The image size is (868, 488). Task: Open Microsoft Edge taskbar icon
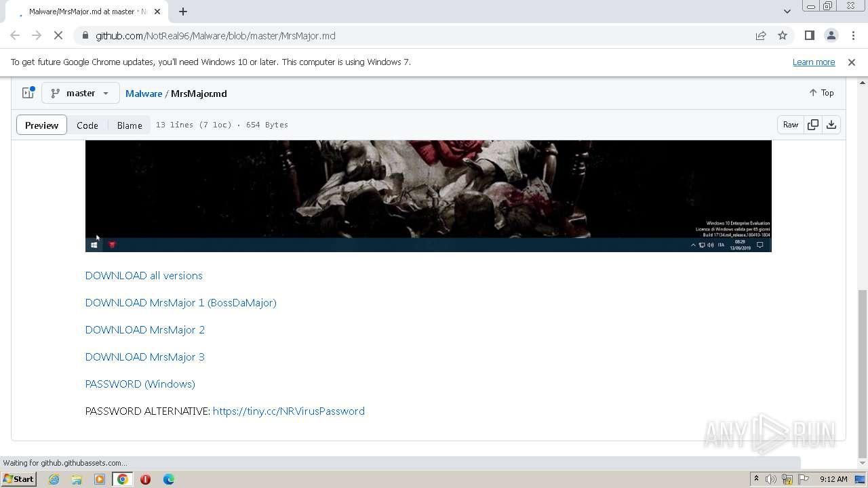pyautogui.click(x=169, y=479)
